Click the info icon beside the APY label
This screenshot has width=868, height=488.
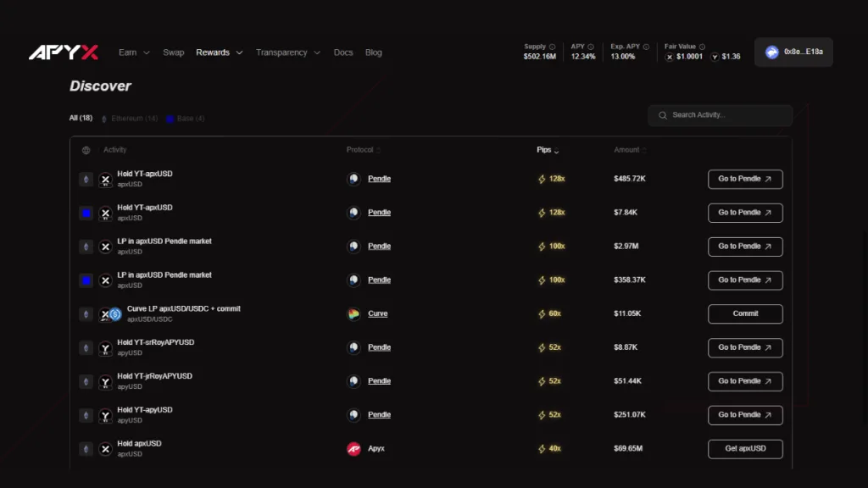coord(591,47)
